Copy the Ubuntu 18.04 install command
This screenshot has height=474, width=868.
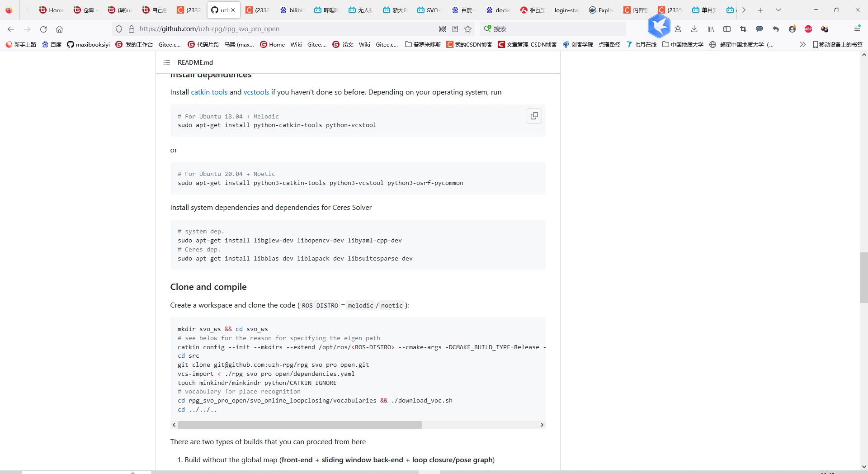[x=534, y=116]
